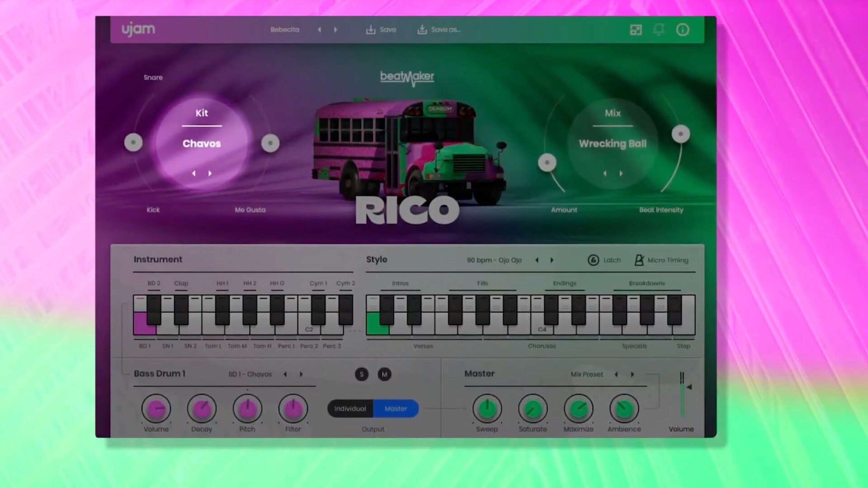This screenshot has width=868, height=488.
Task: Select next Style after Ojo Ojo
Action: click(x=552, y=260)
